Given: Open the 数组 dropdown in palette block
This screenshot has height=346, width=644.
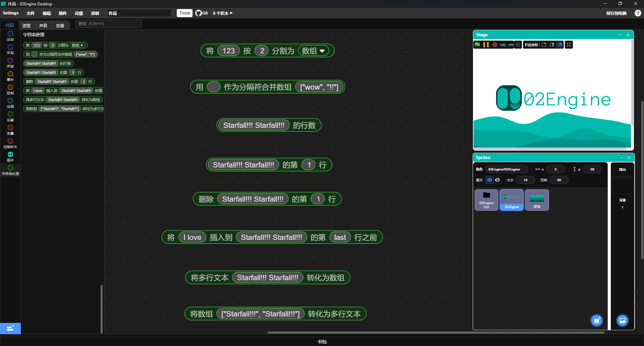Looking at the screenshot, I should click(82, 45).
